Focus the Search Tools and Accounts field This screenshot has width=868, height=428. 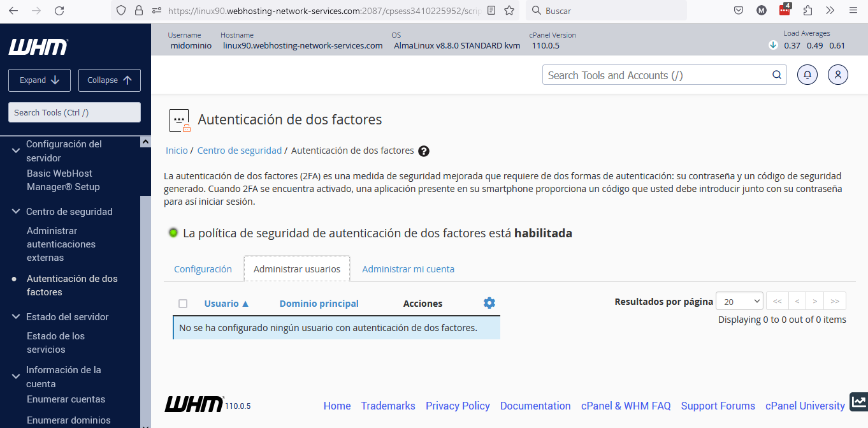(x=656, y=75)
